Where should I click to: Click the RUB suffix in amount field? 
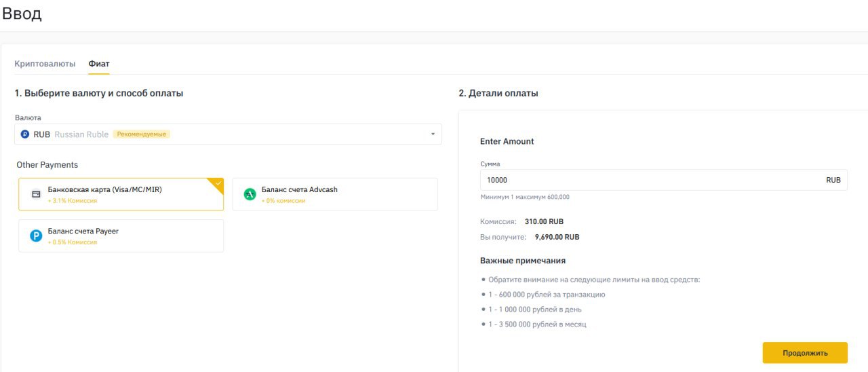(x=833, y=180)
